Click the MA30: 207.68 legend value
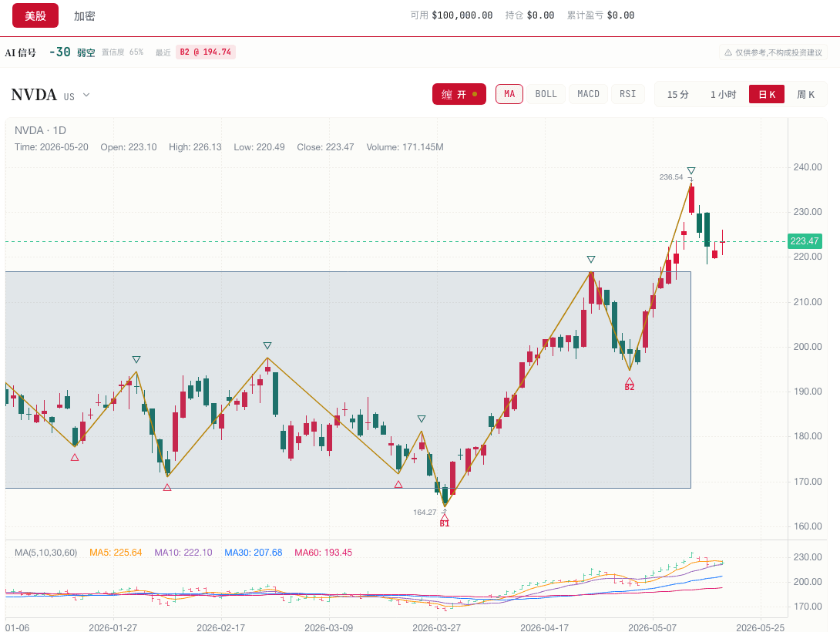The image size is (840, 632). click(x=254, y=552)
